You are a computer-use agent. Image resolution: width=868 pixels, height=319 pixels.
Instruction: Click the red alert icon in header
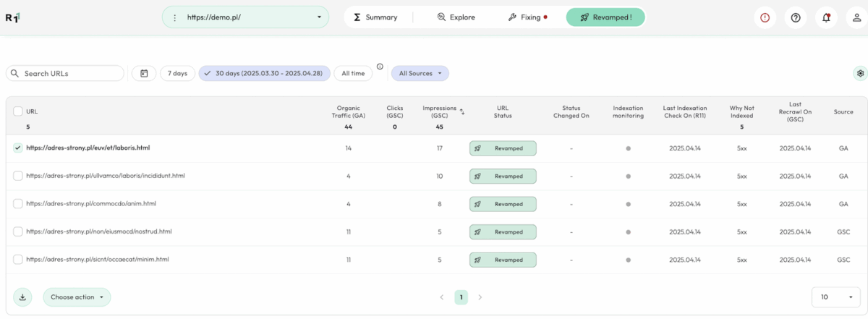pos(765,17)
